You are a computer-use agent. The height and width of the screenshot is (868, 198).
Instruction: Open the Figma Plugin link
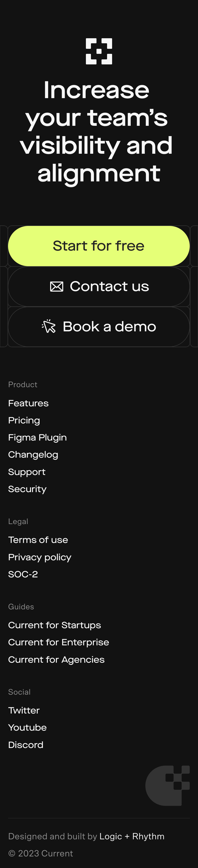coord(37,437)
